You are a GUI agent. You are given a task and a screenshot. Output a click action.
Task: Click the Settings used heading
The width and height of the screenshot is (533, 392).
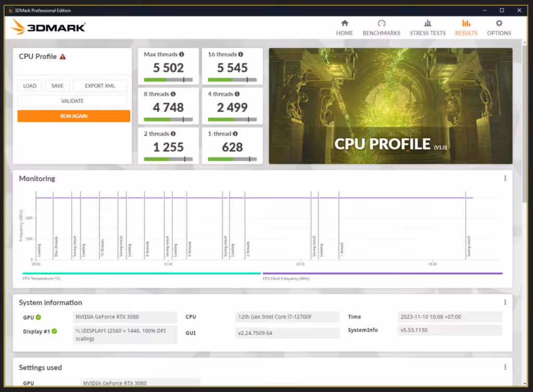pos(40,368)
